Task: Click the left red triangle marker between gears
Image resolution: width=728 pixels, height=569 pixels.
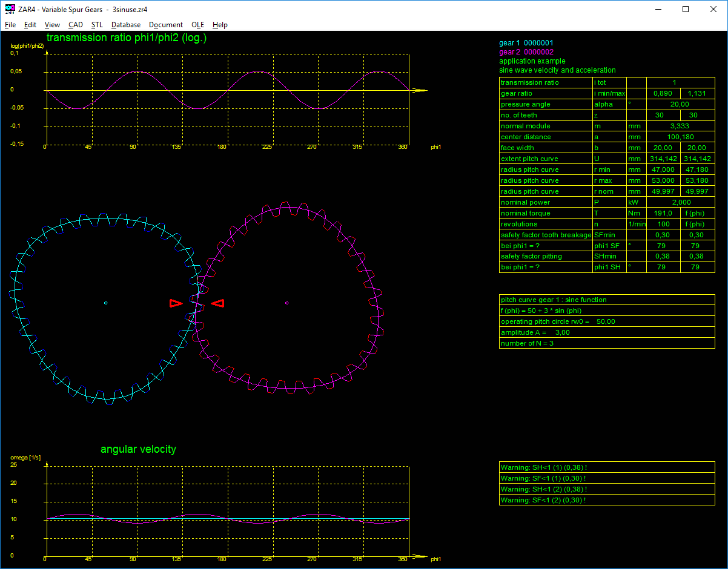Action: click(x=176, y=303)
